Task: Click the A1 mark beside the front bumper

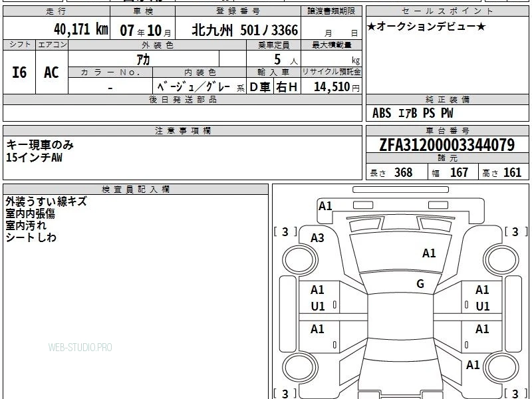Action: coord(325,206)
